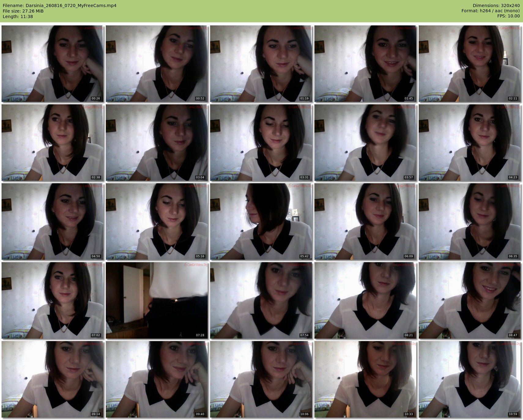Click the File size 27.26 MiB text
Screen dimensions: 523x420
(23, 11)
